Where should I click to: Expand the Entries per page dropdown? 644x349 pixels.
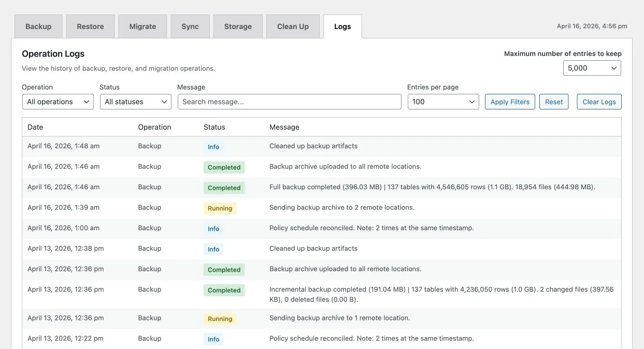[444, 102]
